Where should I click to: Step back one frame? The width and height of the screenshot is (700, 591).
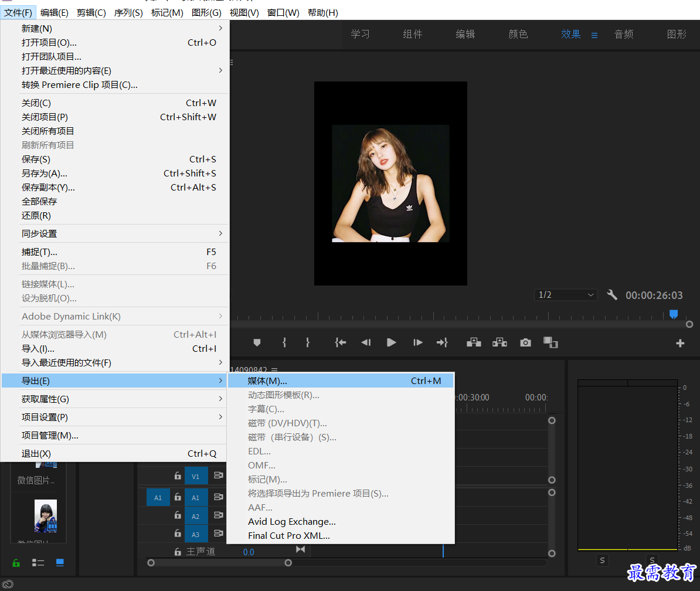tap(366, 342)
